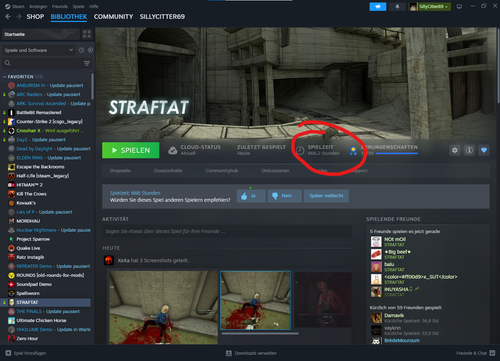Open the Anzeigen menu

coord(38,6)
